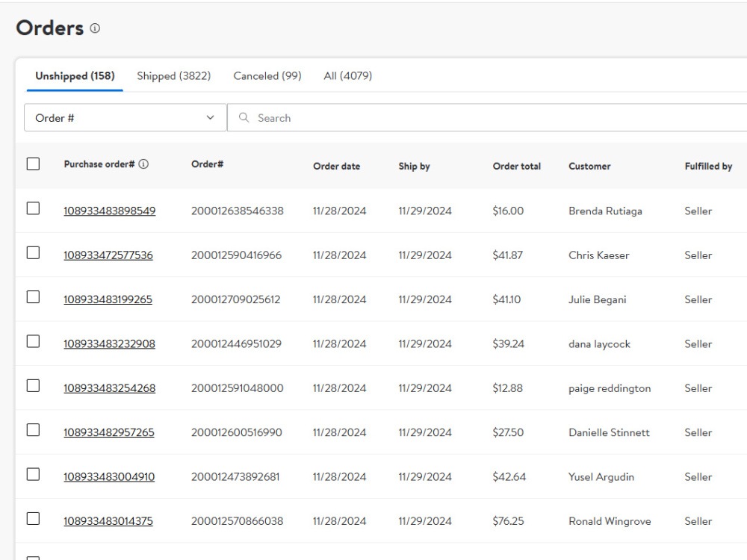The height and width of the screenshot is (560, 747).
Task: Open the Order # search type dropdown
Action: (x=125, y=118)
